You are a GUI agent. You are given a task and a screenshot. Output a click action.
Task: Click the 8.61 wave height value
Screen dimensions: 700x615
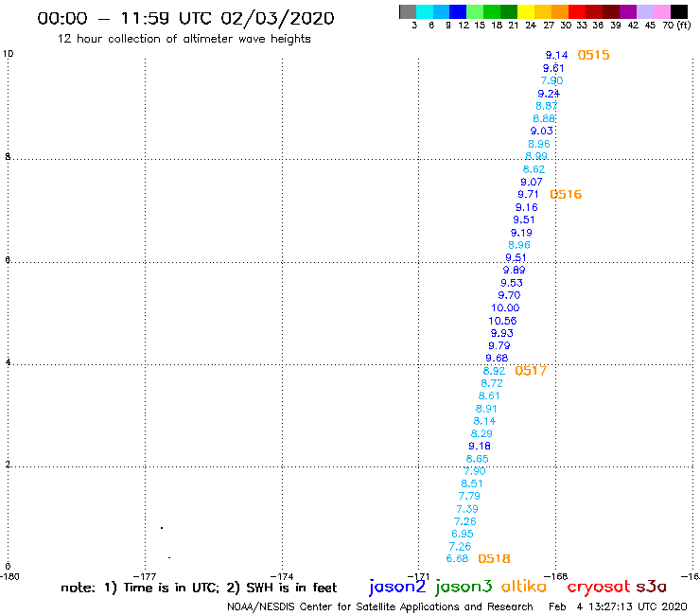489,396
